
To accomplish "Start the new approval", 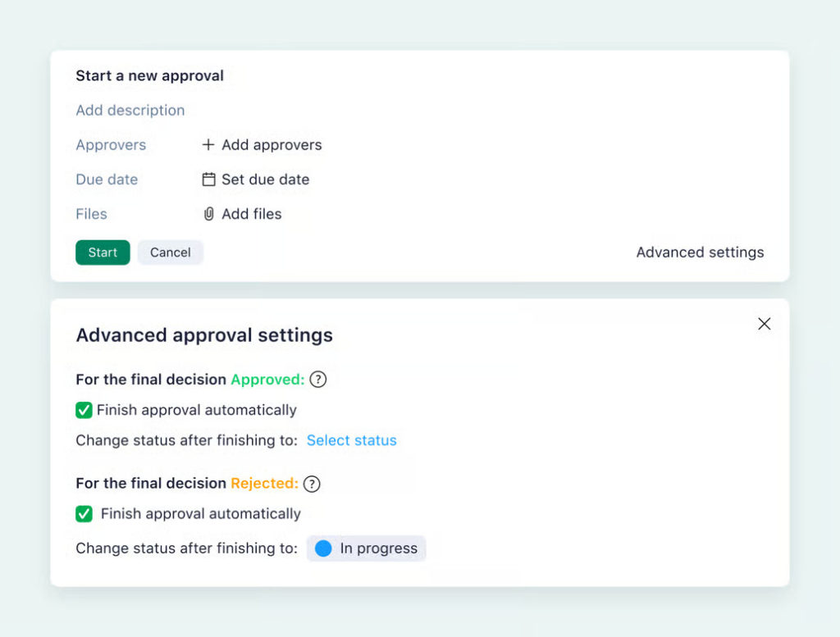I will point(102,252).
